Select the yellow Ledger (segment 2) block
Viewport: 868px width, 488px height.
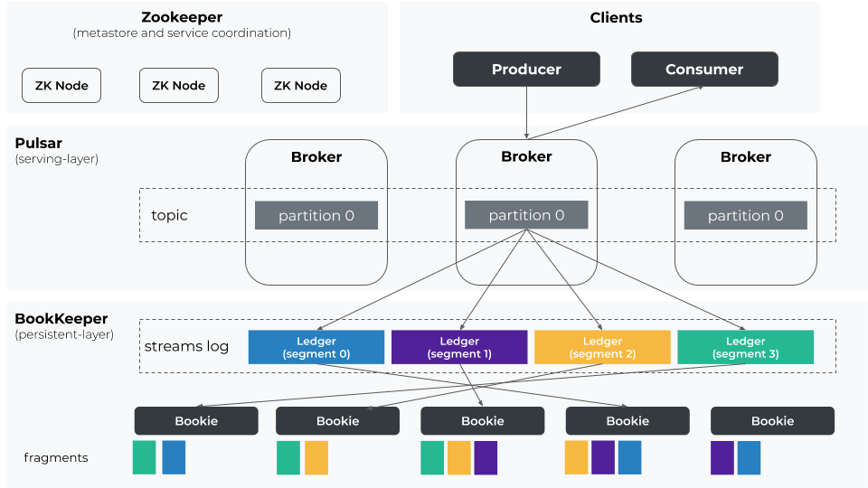coord(602,347)
